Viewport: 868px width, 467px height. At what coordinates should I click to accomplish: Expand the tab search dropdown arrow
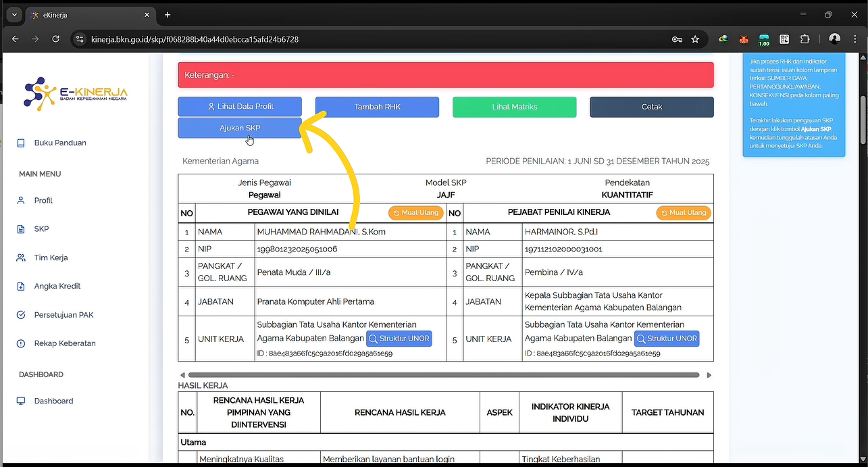point(14,15)
